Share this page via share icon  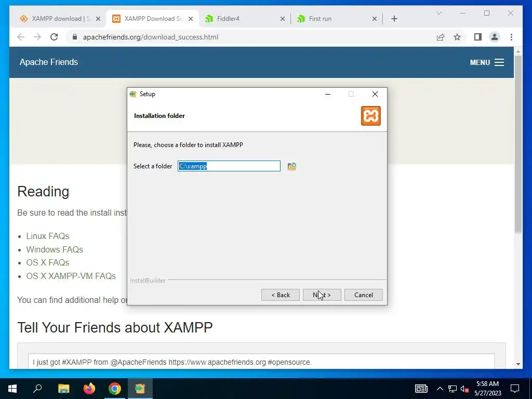441,37
